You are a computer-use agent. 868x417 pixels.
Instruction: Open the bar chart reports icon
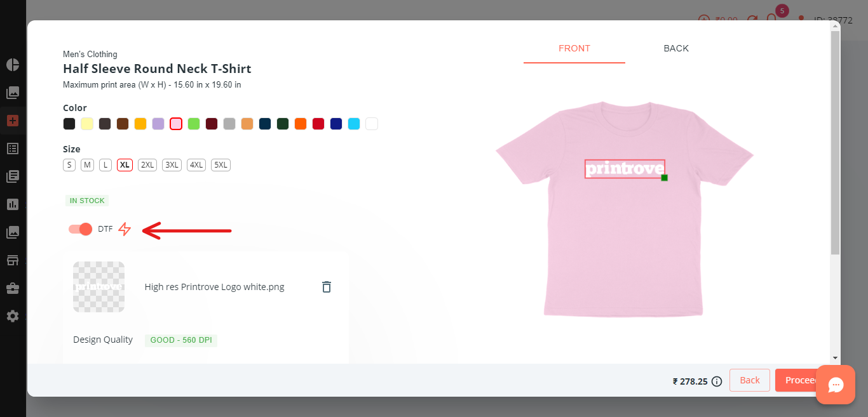coord(13,204)
